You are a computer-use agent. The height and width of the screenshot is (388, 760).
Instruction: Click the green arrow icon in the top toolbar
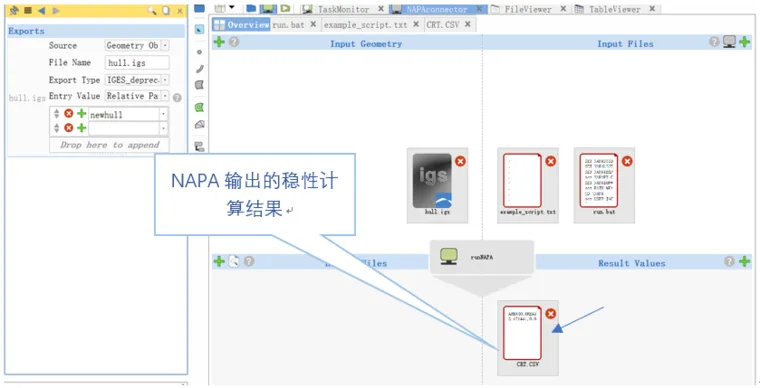285,8
